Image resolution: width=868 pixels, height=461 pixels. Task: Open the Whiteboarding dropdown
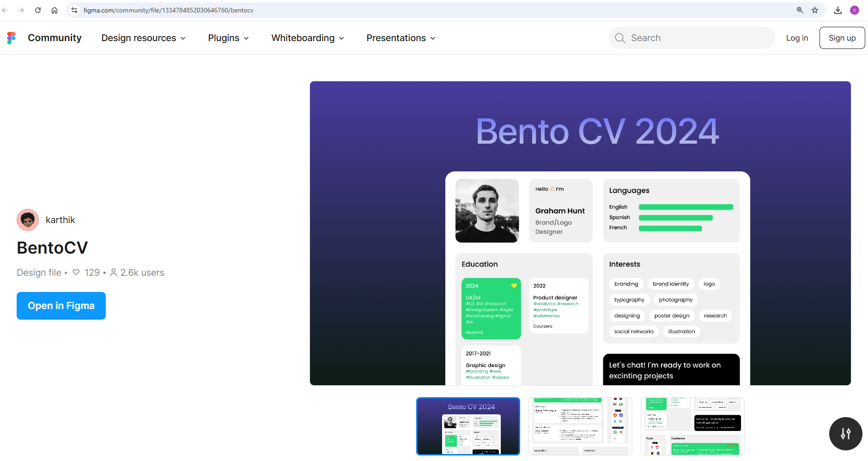pyautogui.click(x=308, y=38)
